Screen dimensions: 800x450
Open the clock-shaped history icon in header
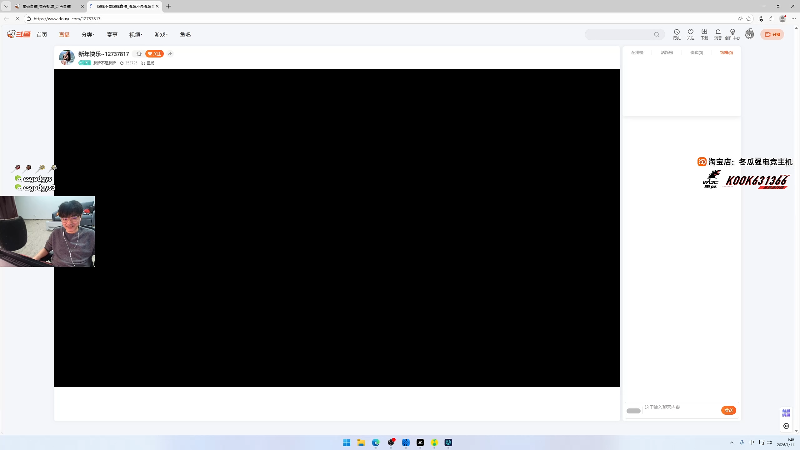point(677,34)
